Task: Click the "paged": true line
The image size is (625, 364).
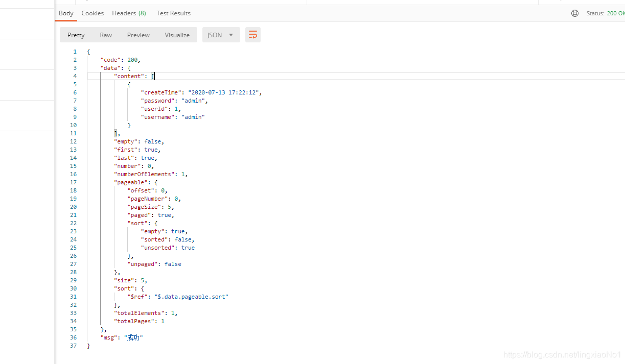Action: [x=151, y=215]
